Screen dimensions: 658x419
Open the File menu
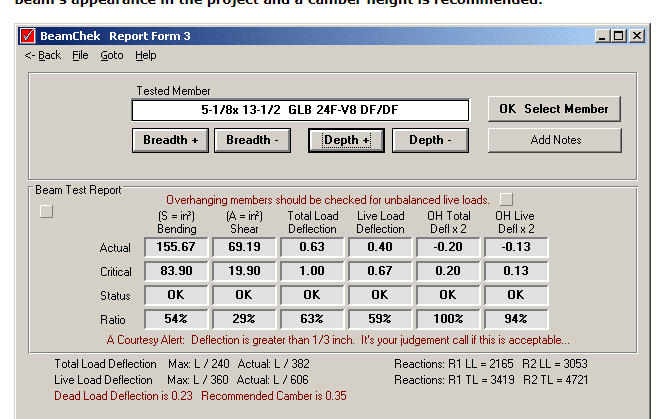80,55
